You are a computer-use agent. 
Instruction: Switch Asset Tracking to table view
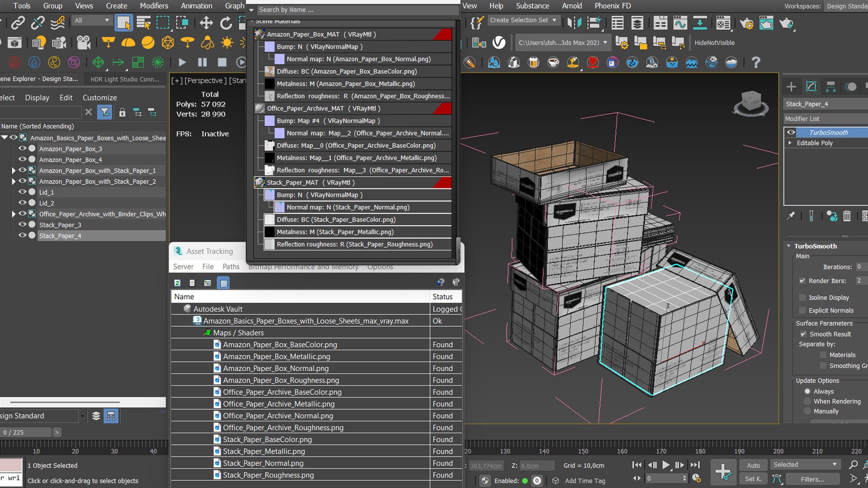223,283
